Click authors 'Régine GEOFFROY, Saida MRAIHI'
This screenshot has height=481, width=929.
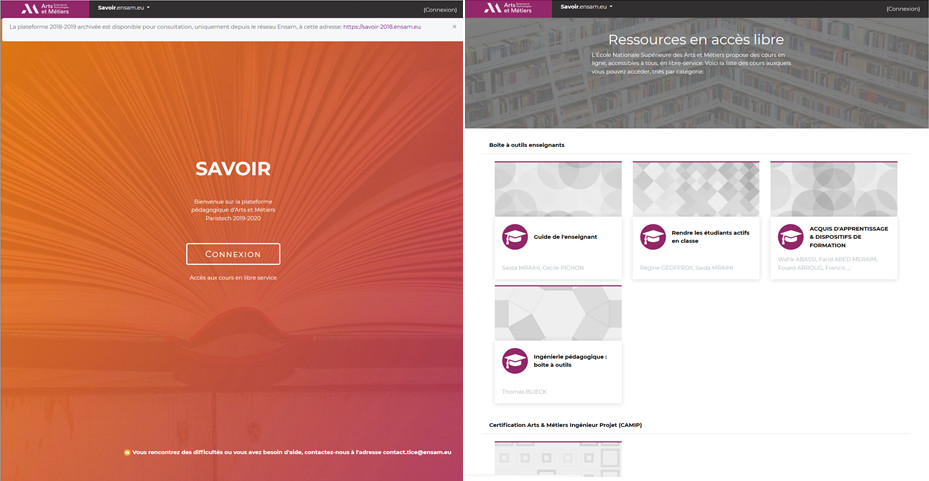click(x=686, y=268)
